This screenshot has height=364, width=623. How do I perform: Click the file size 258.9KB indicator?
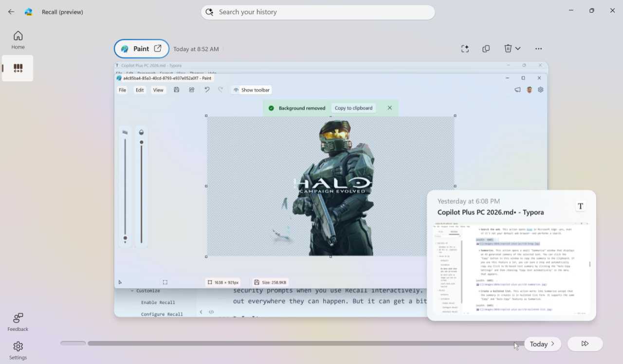270,282
